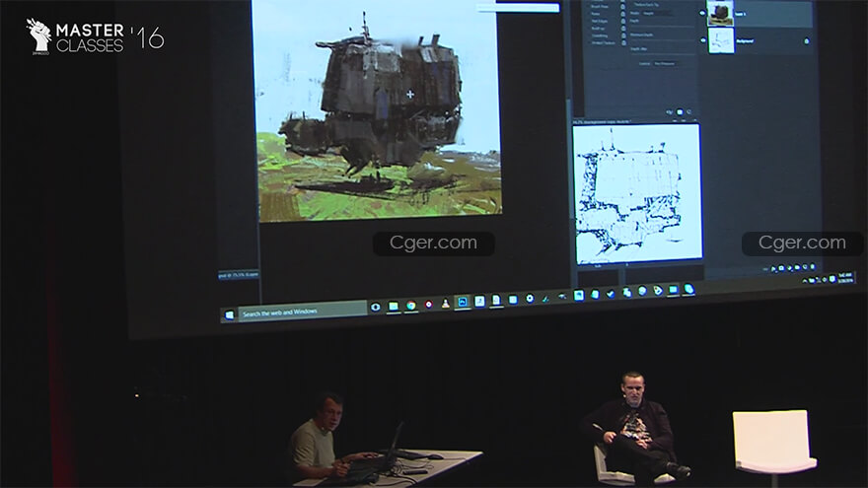Create new adjustment layer icon
The image size is (868, 488).
[789, 268]
